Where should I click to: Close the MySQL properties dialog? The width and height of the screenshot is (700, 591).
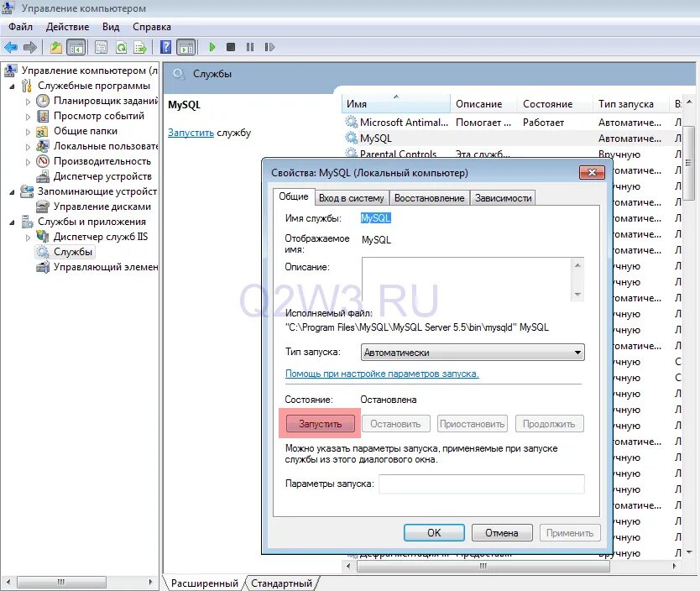click(592, 172)
